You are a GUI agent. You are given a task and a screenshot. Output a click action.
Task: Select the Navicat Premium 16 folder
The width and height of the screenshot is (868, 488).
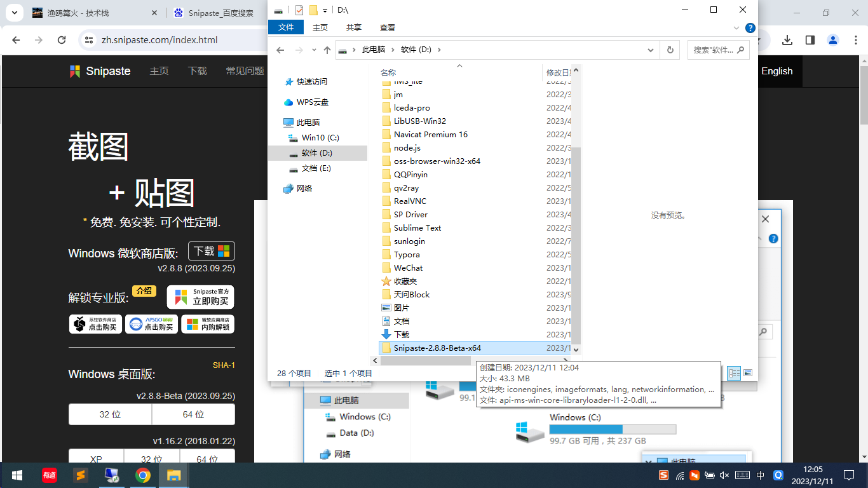coord(430,134)
